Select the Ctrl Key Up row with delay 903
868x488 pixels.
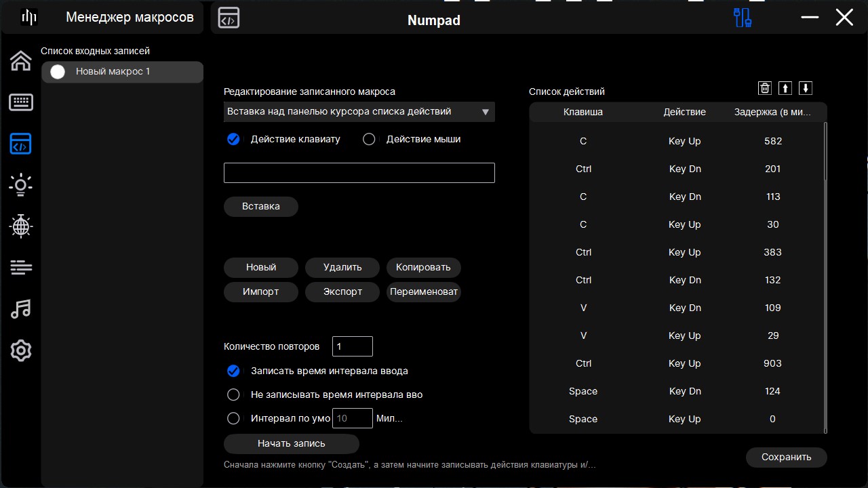tap(676, 363)
